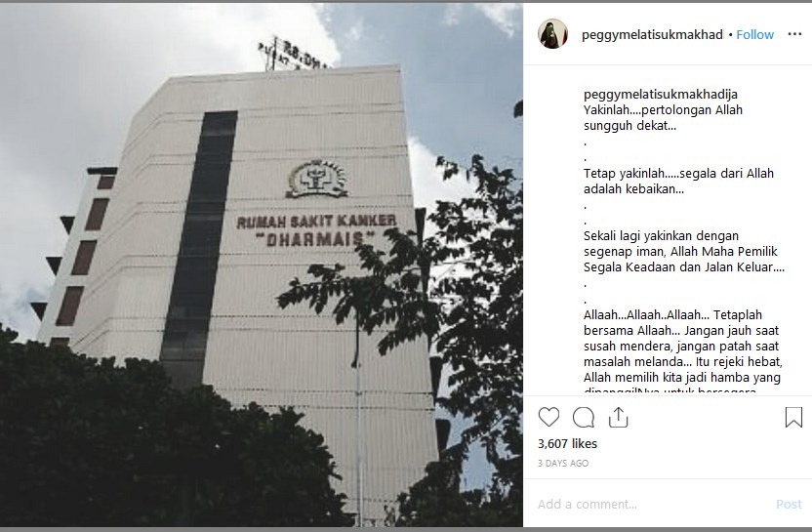Click the caption line Tetap yakinlah
This screenshot has height=532, width=812.
[x=678, y=181]
